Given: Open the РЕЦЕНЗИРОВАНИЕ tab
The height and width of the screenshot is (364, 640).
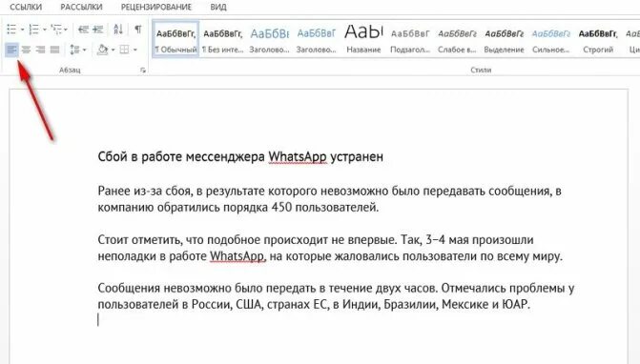Looking at the screenshot, I should 156,7.
